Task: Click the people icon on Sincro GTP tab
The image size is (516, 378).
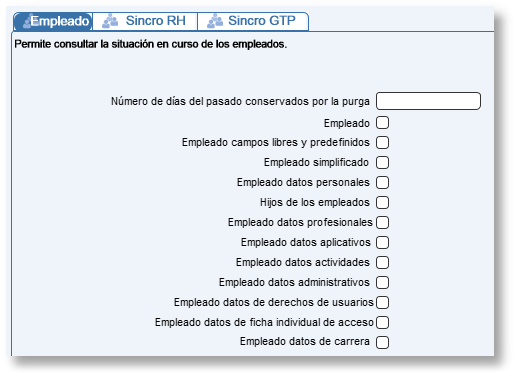Action: coord(215,21)
